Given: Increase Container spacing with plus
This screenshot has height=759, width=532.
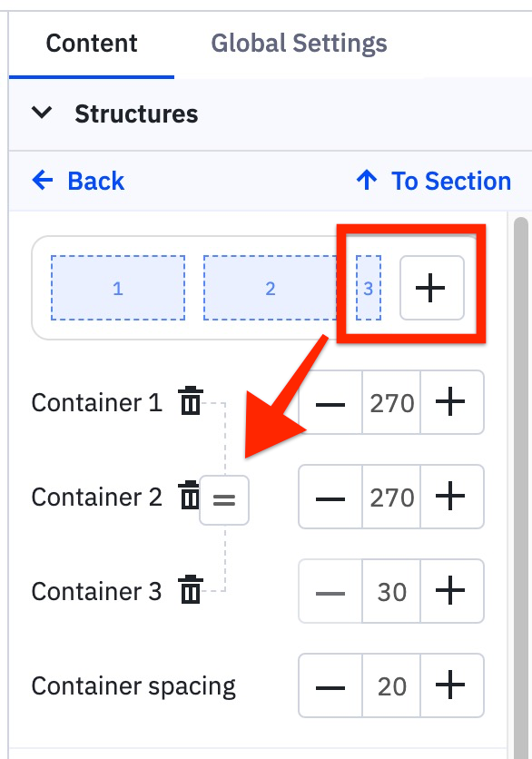Looking at the screenshot, I should [453, 685].
